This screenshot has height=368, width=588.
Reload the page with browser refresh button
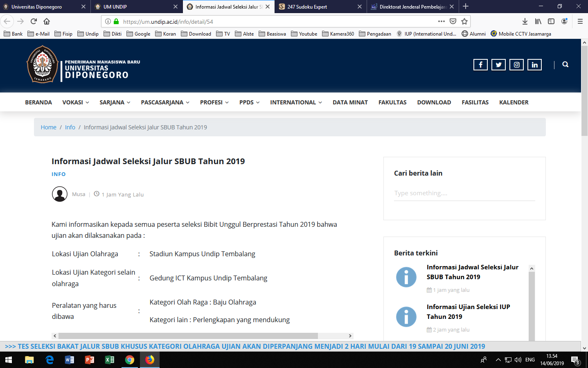pos(34,21)
